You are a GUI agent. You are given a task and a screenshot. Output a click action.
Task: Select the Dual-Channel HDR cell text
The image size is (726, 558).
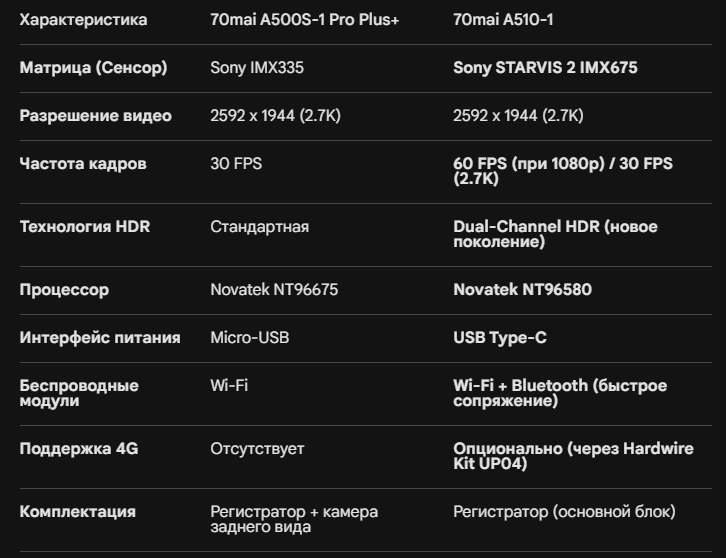(x=555, y=234)
